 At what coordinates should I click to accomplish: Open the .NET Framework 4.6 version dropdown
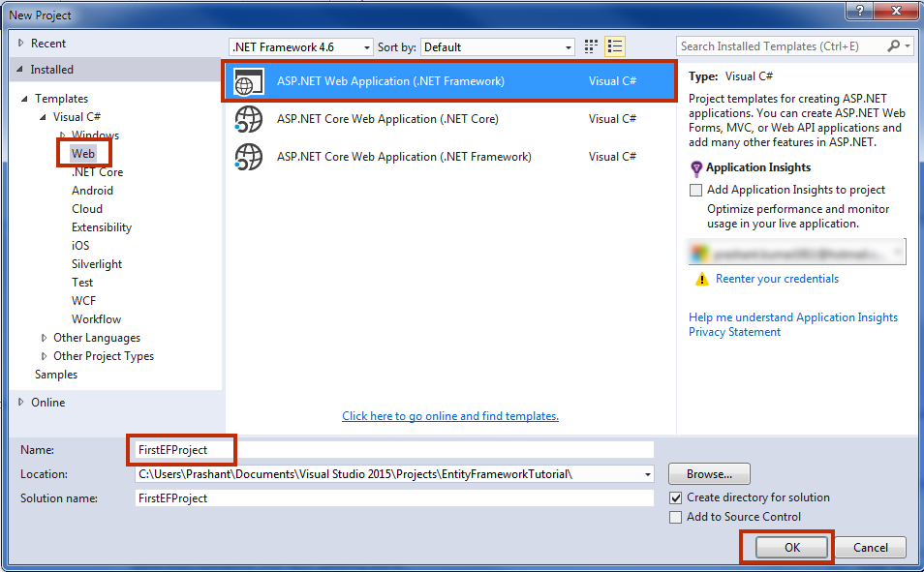[301, 47]
